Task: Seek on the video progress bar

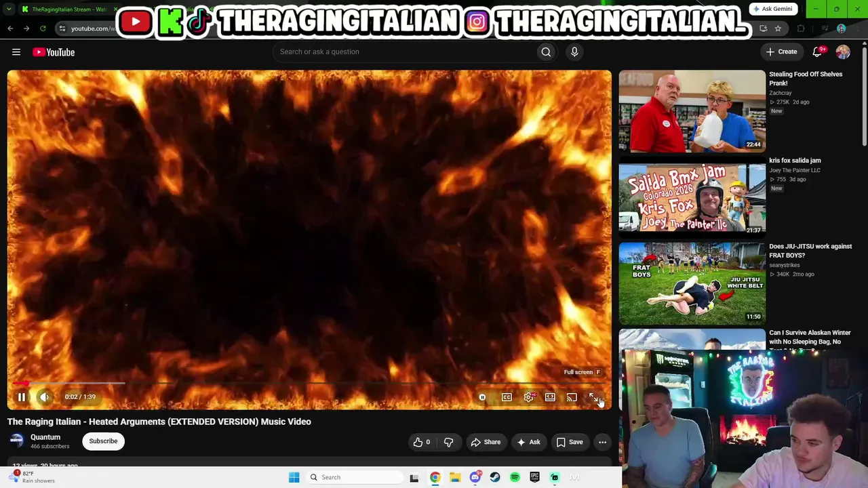Action: point(309,384)
